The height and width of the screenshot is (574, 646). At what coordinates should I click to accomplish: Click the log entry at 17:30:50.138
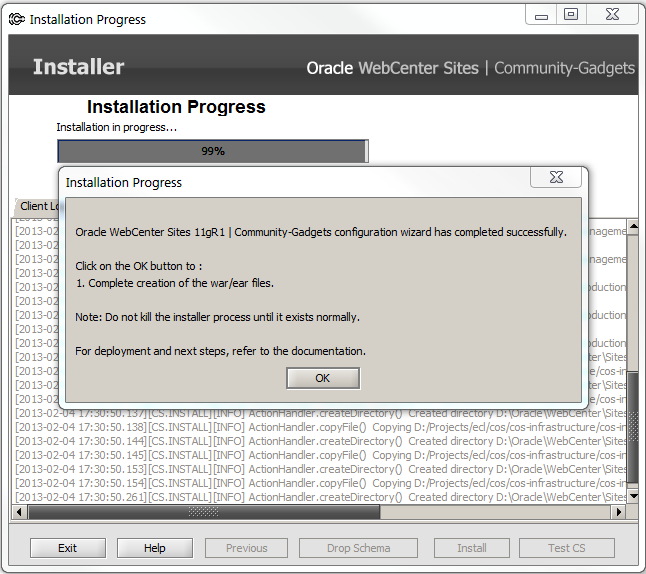click(x=321, y=427)
